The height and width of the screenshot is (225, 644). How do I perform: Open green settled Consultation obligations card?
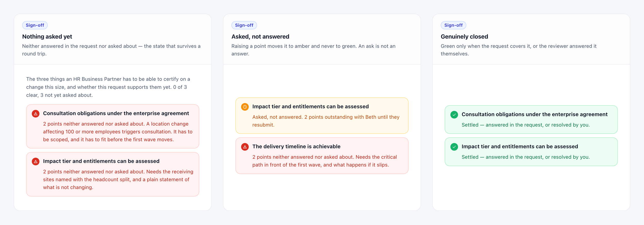click(531, 120)
